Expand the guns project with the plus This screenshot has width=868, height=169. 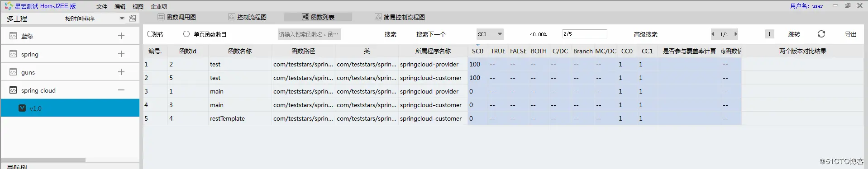121,72
